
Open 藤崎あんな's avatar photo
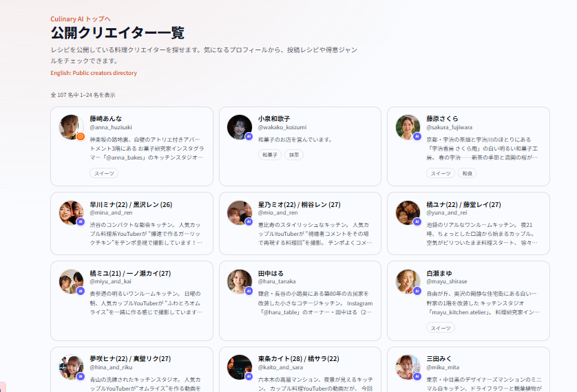pos(71,127)
